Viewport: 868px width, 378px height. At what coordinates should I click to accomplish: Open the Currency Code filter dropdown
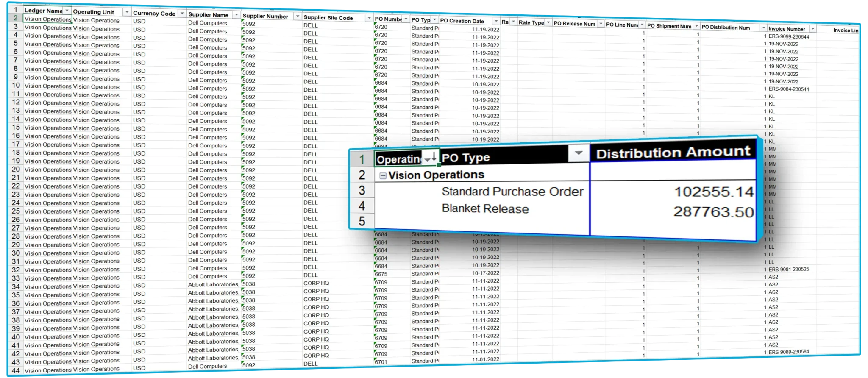[x=182, y=14]
